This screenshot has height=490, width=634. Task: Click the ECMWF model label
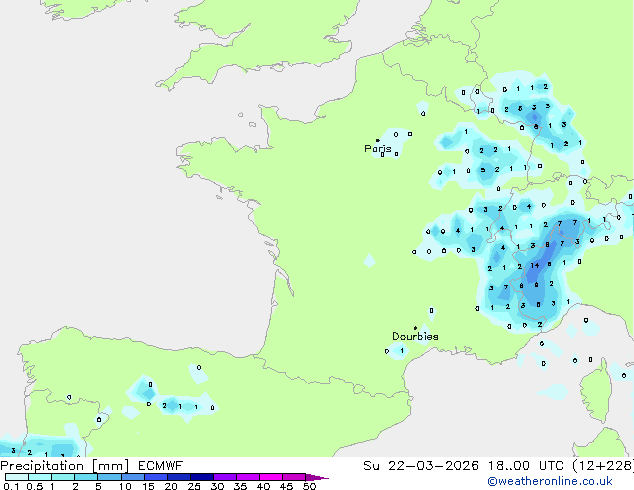click(x=161, y=466)
